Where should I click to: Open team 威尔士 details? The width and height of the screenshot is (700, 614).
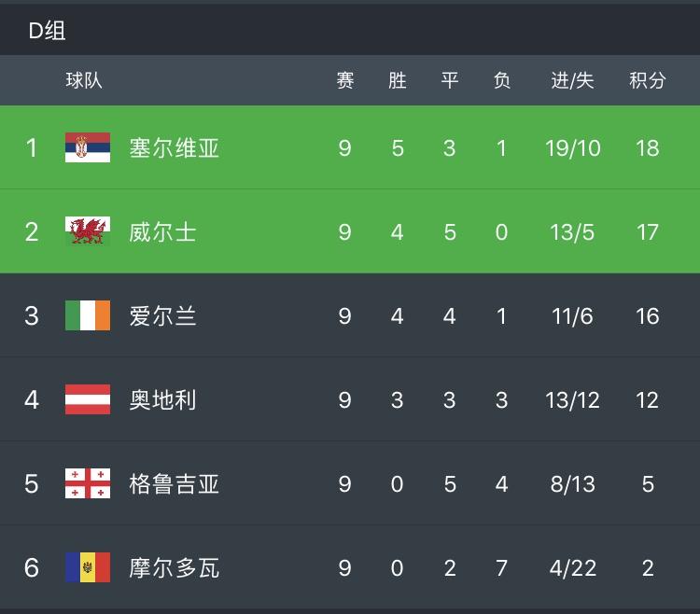point(163,231)
